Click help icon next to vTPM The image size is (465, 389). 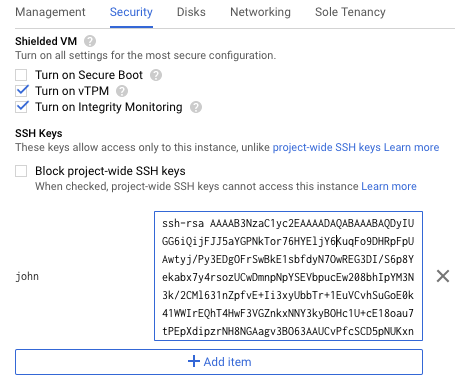pyautogui.click(x=122, y=91)
